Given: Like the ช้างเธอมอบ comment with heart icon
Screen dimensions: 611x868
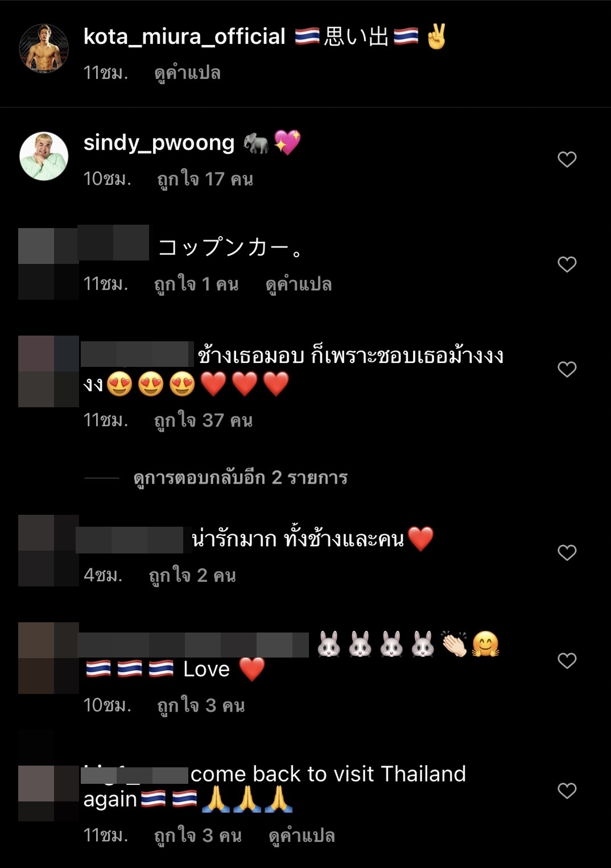Looking at the screenshot, I should (x=567, y=369).
